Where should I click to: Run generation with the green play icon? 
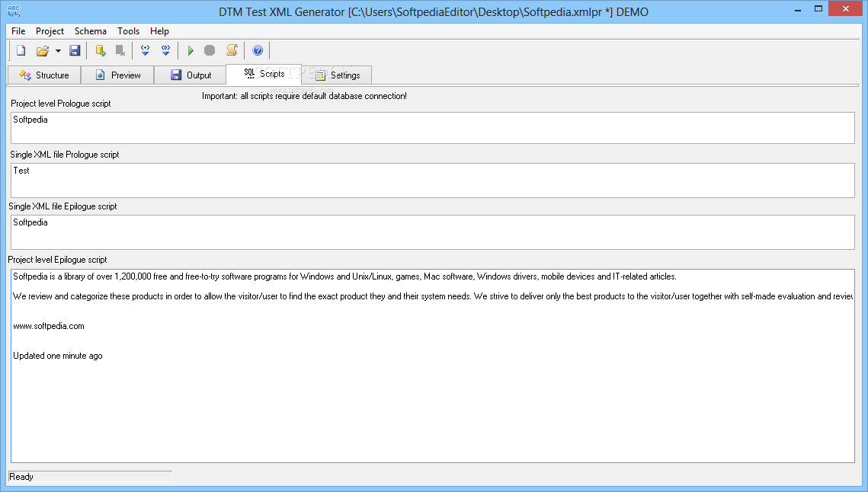coord(191,51)
